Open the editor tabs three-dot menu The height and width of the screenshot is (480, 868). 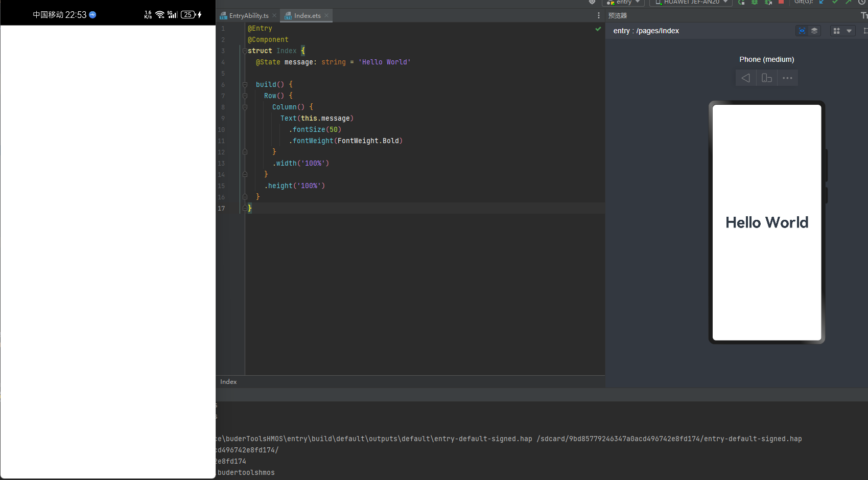click(x=599, y=16)
